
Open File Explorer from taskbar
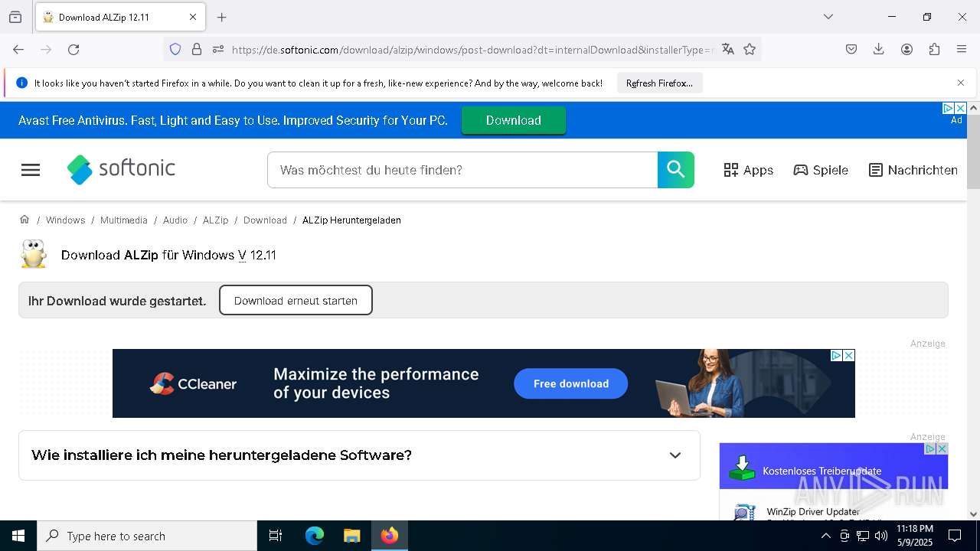click(x=351, y=536)
